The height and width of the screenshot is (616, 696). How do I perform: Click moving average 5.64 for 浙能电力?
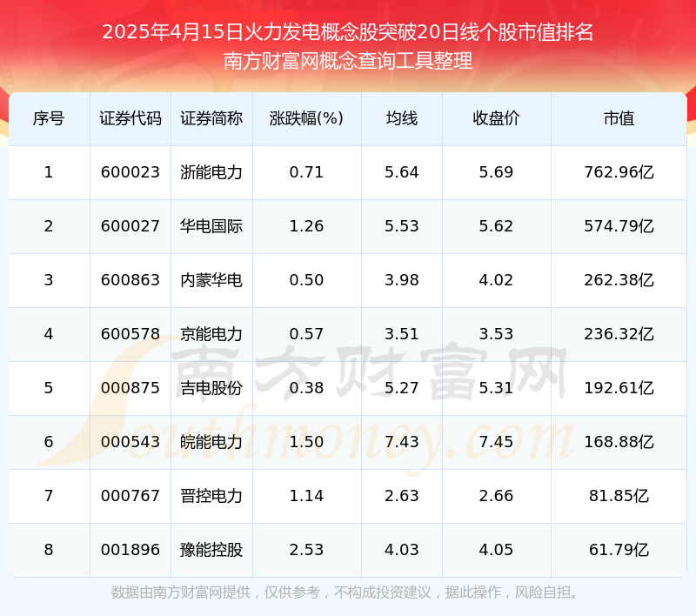(x=402, y=172)
